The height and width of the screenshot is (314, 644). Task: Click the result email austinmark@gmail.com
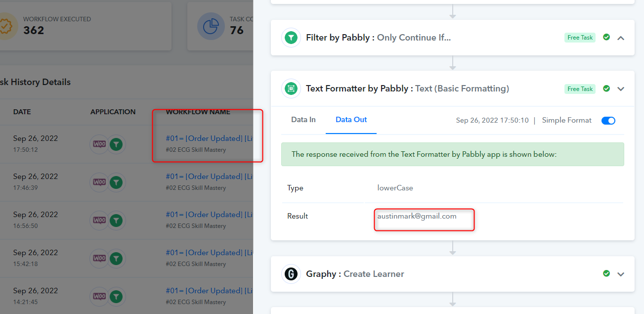click(x=417, y=216)
